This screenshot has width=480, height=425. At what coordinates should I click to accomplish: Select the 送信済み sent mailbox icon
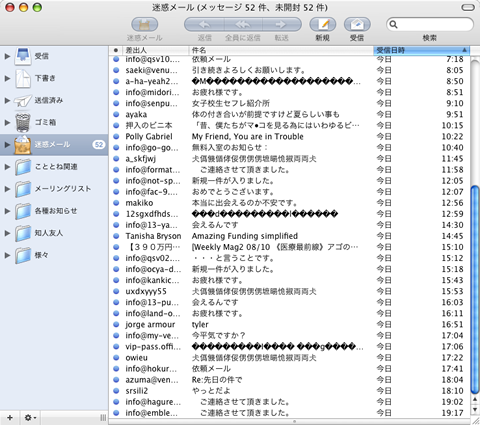(x=23, y=100)
